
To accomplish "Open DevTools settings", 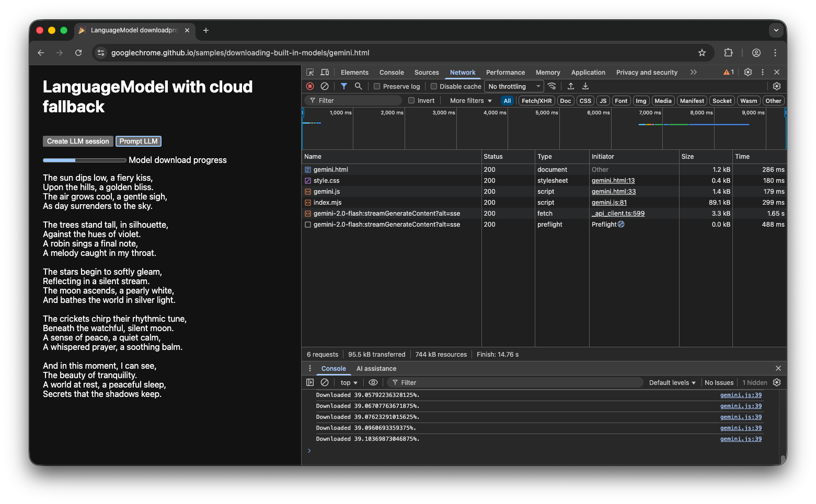I will click(x=748, y=72).
